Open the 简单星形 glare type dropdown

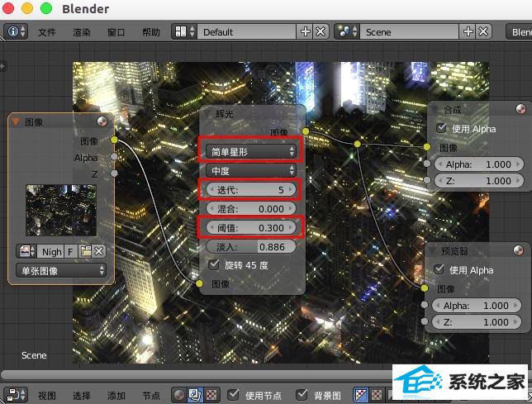coord(251,152)
